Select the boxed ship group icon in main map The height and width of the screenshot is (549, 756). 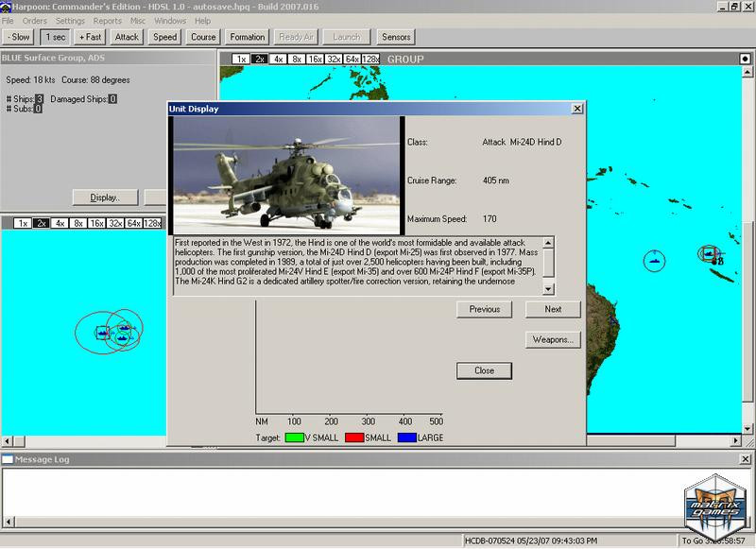708,253
